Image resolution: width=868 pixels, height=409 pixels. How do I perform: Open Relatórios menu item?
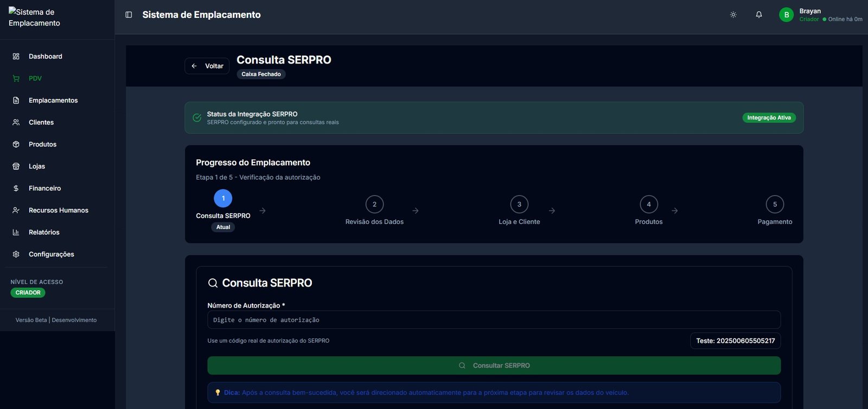(x=44, y=232)
